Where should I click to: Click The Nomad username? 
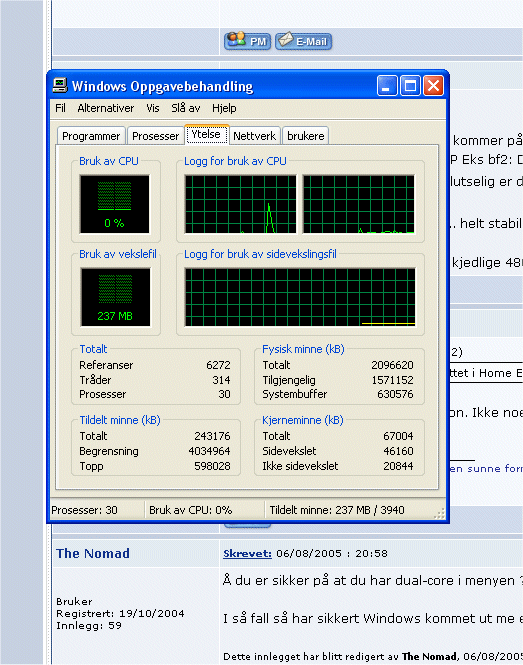(x=93, y=553)
